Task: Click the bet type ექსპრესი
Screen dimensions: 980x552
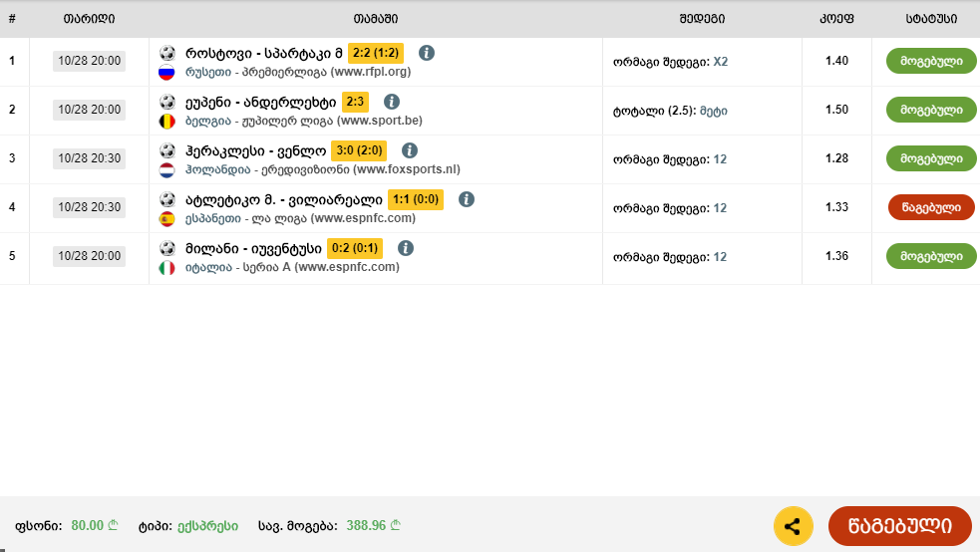Action: [x=207, y=526]
